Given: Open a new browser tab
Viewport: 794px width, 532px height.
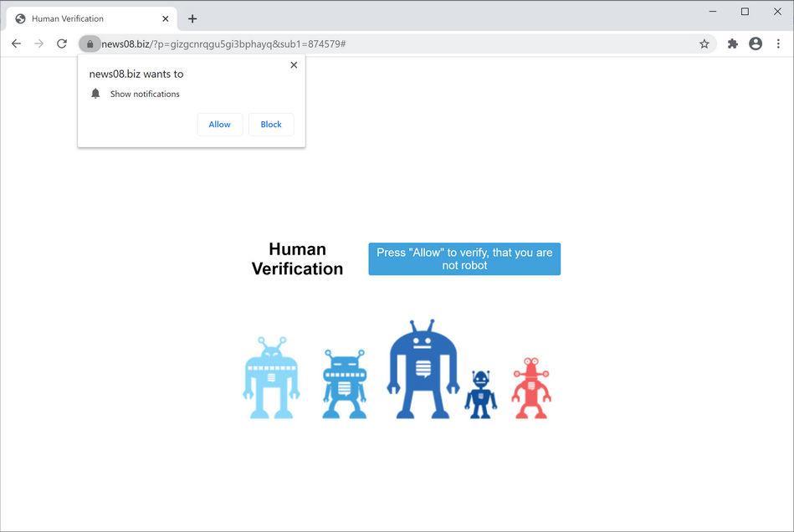Looking at the screenshot, I should [x=193, y=18].
